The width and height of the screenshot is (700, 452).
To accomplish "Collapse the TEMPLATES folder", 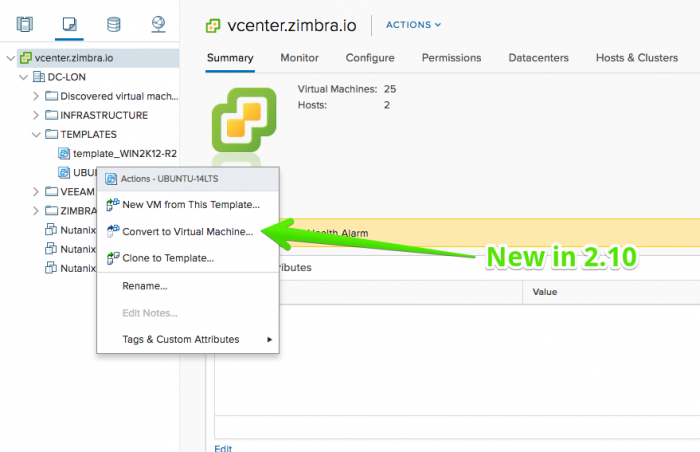I will coord(36,134).
